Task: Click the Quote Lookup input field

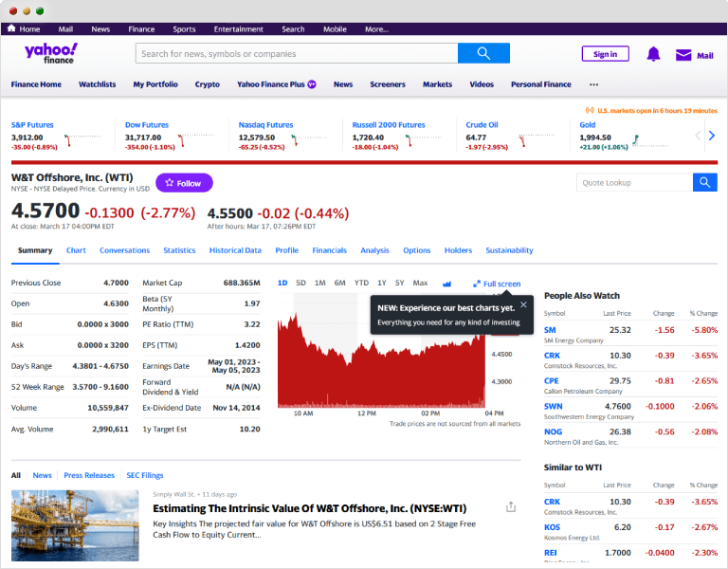Action: (634, 182)
